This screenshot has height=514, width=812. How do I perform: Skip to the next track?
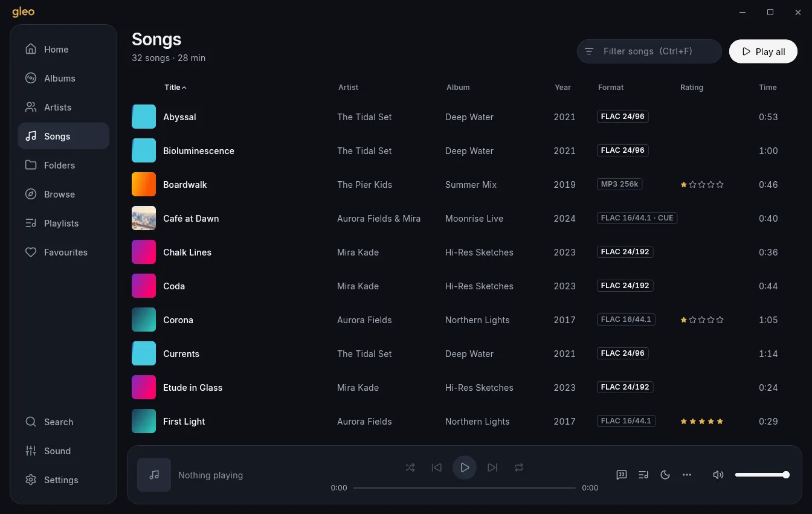pyautogui.click(x=492, y=467)
